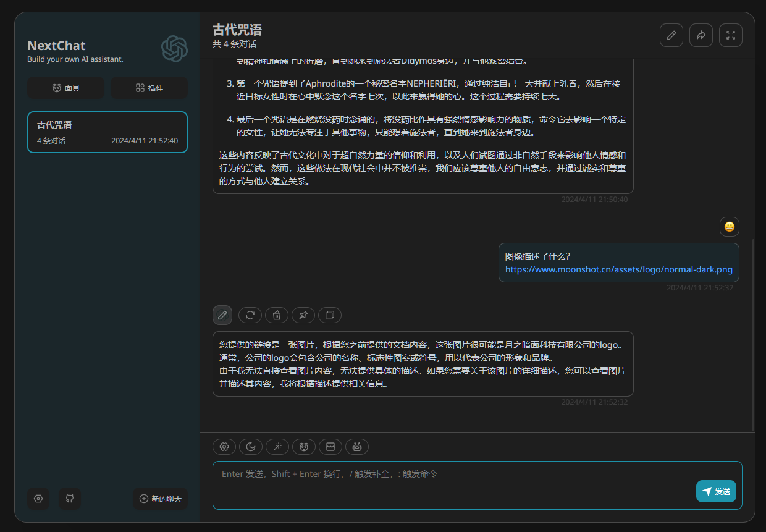
Task: Select the 古代咒语 conversation in sidebar
Action: pyautogui.click(x=107, y=132)
